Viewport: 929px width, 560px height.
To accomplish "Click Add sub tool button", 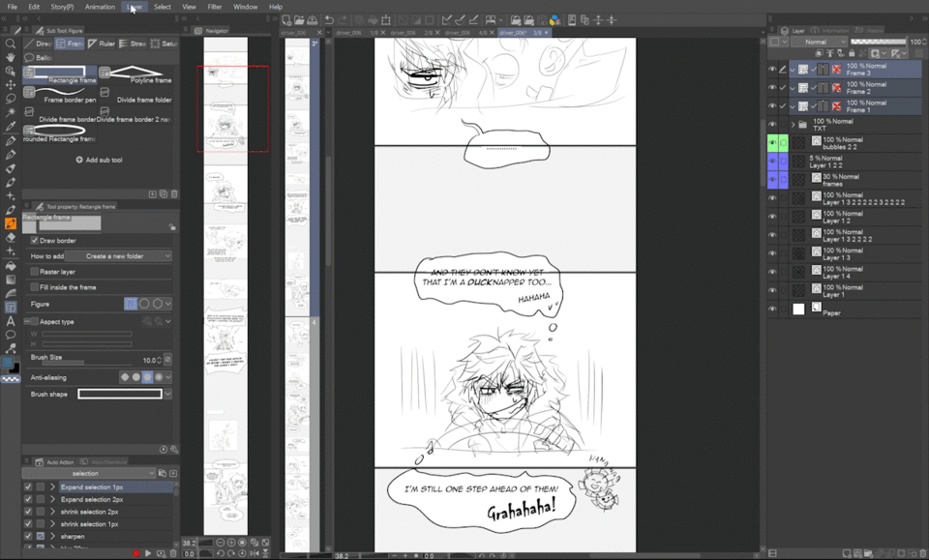I will click(100, 160).
